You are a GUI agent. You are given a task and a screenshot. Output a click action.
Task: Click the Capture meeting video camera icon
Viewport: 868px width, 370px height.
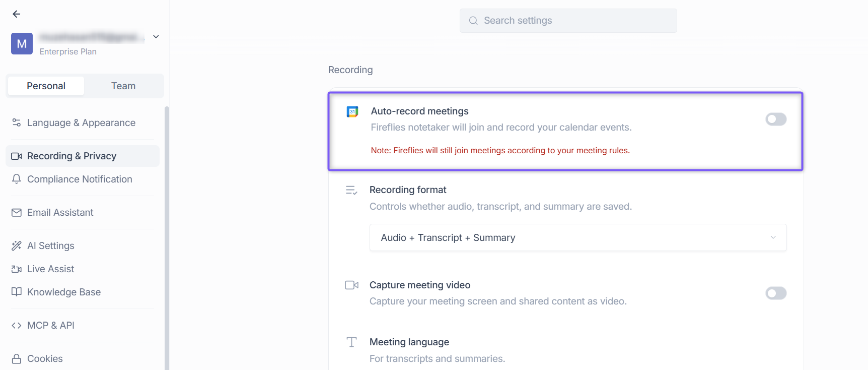click(x=352, y=285)
